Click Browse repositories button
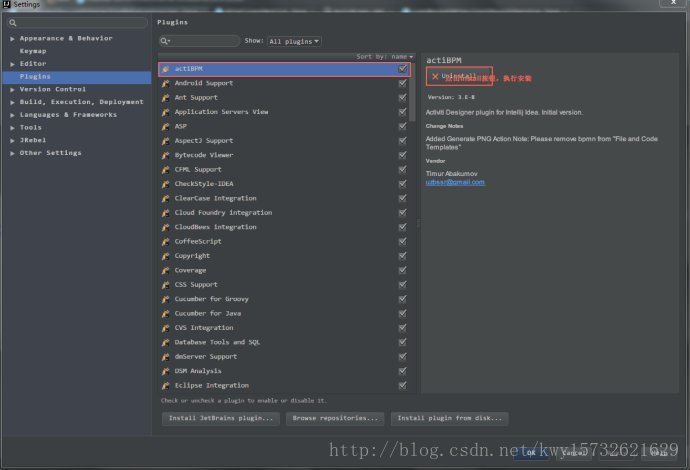This screenshot has height=470, width=690. tap(335, 419)
